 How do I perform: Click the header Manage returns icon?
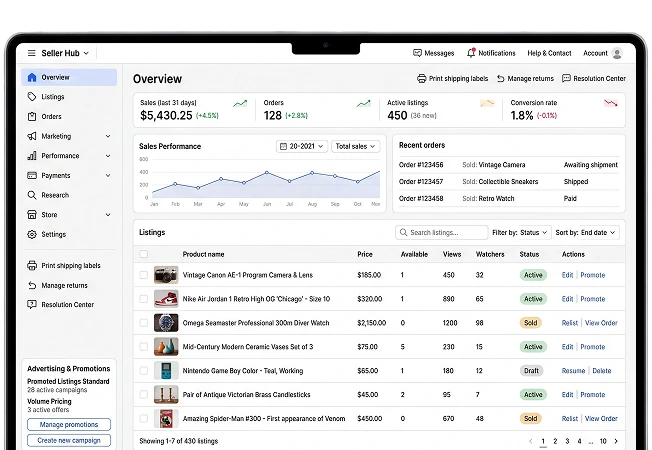pyautogui.click(x=501, y=79)
